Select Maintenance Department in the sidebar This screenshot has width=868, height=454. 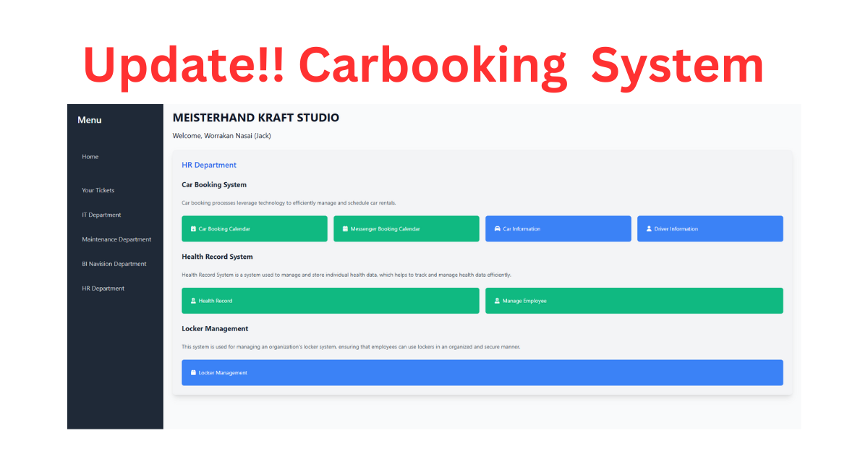tap(116, 239)
